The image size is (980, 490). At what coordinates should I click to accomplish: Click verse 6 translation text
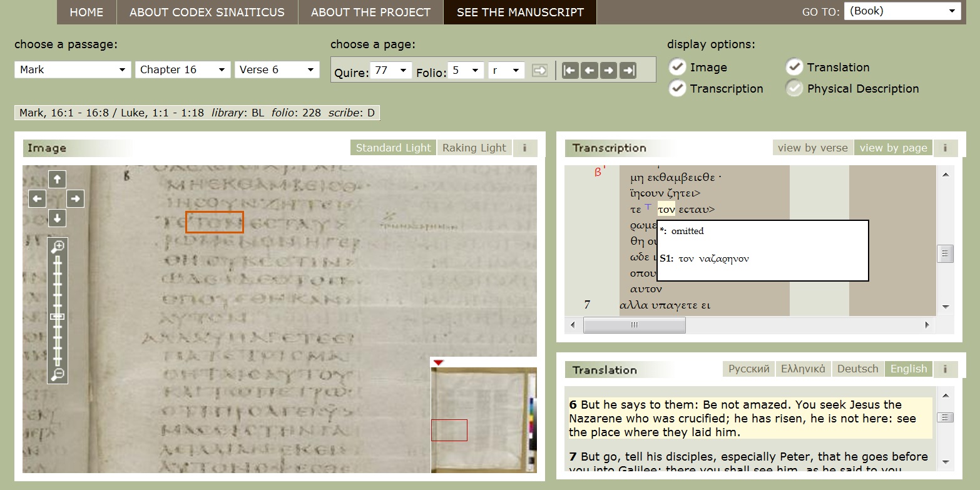[750, 418]
